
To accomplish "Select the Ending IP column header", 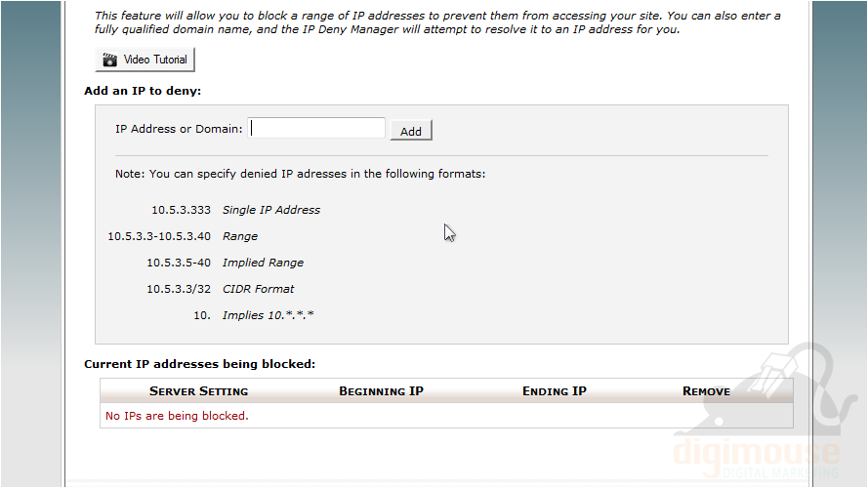I will 555,391.
